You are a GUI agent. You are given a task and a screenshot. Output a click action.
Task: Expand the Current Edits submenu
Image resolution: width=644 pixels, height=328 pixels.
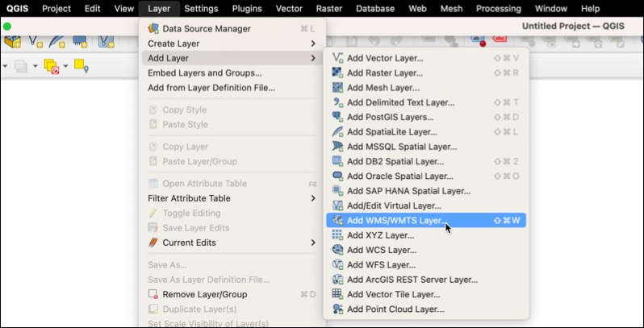[232, 243]
